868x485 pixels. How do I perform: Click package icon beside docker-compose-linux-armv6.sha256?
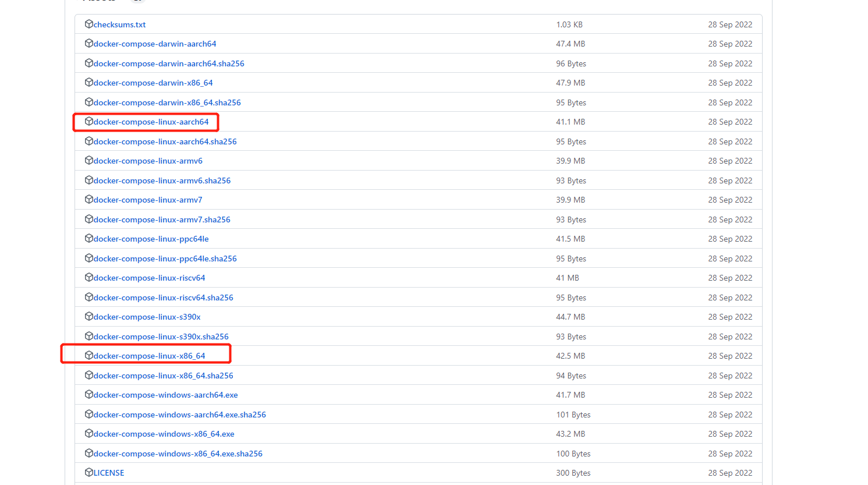pyautogui.click(x=89, y=180)
